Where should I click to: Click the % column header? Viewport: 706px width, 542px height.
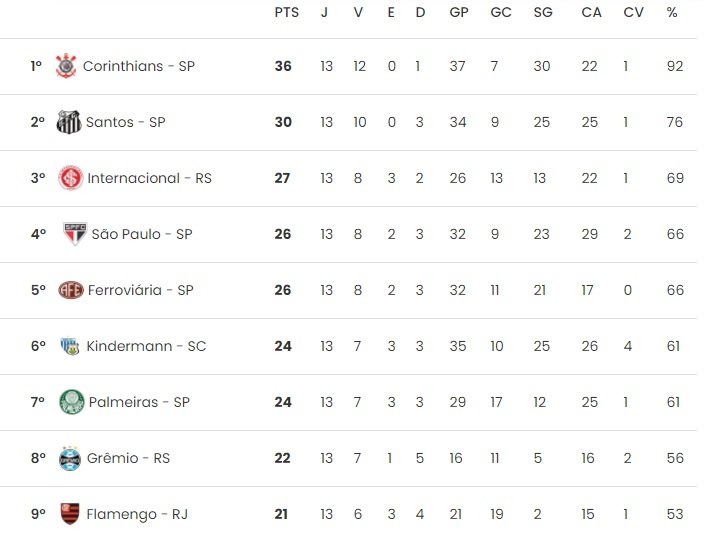coord(672,12)
